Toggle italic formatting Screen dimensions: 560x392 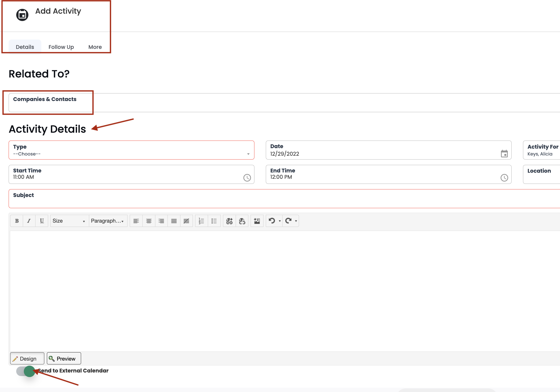pos(29,221)
